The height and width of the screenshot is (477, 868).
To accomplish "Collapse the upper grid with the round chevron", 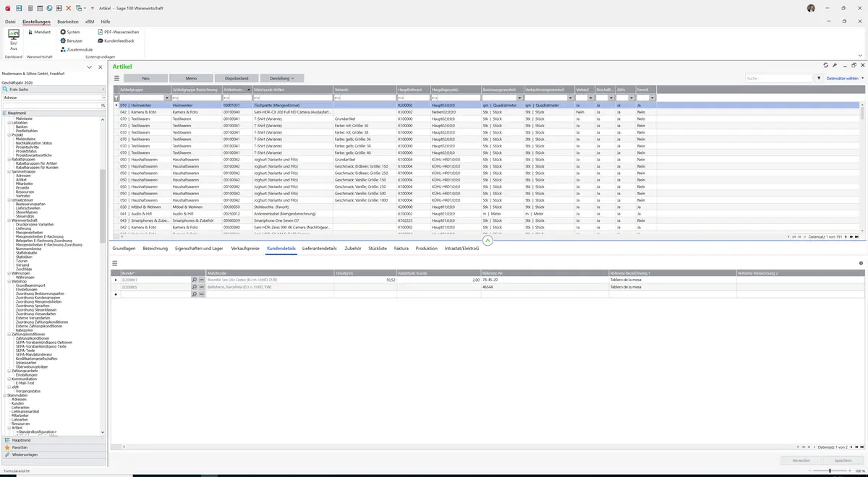I will click(x=488, y=241).
